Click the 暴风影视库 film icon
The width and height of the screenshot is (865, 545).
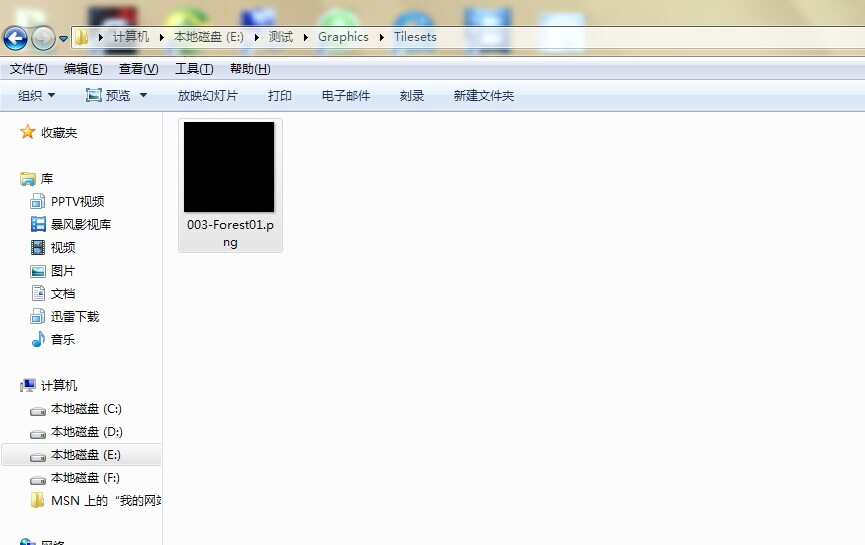click(38, 224)
